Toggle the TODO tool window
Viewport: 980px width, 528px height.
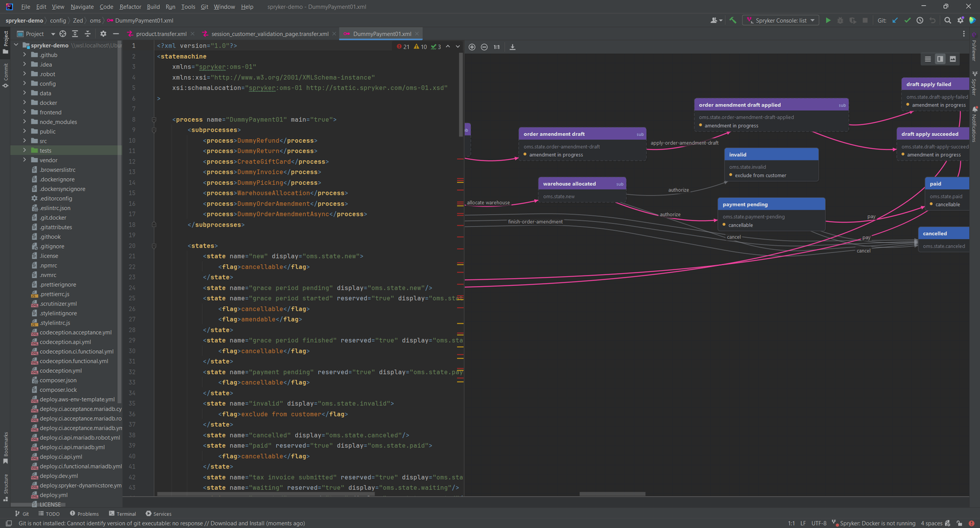pos(49,514)
